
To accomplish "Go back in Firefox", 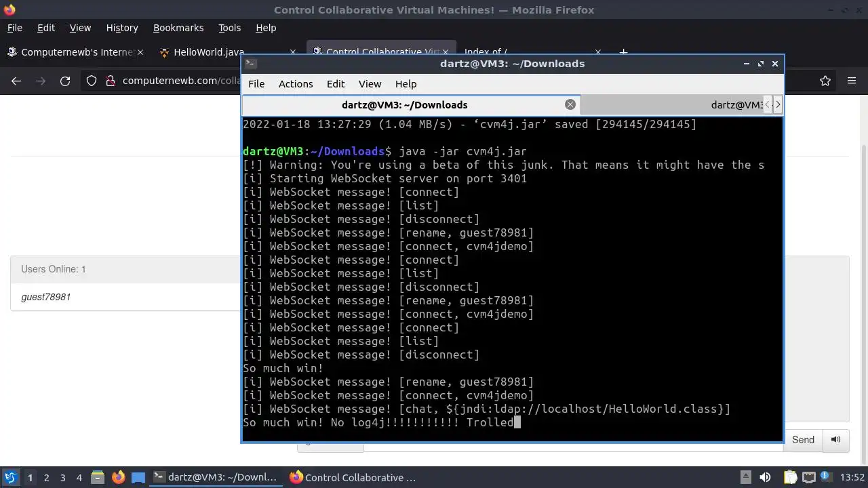I will coord(16,81).
